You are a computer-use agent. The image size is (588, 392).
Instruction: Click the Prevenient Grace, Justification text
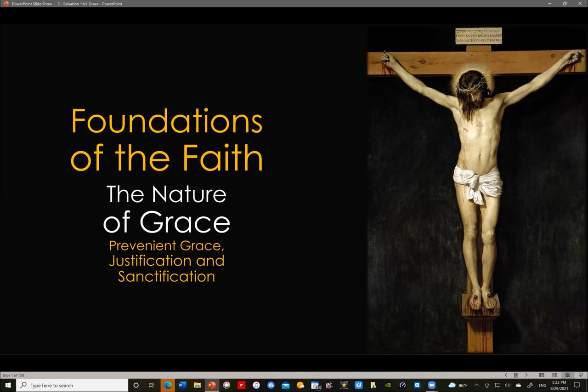166,261
